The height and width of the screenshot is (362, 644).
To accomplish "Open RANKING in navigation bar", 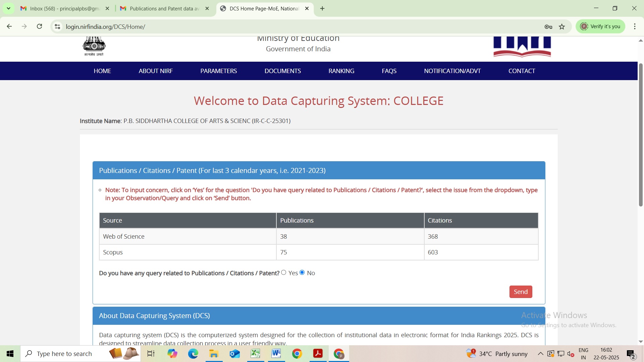I will [x=341, y=71].
